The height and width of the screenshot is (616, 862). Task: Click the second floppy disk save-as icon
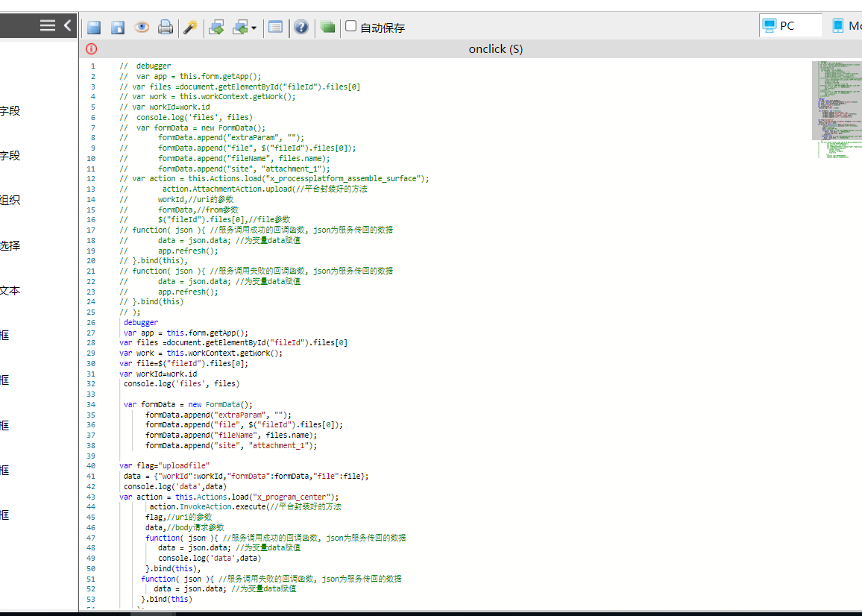[x=118, y=28]
